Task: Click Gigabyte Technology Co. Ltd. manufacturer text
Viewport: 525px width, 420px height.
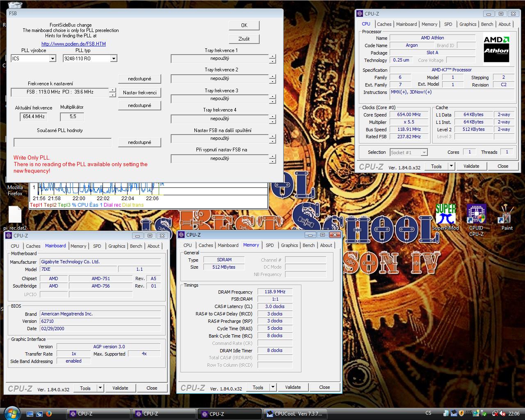Action: click(70, 262)
